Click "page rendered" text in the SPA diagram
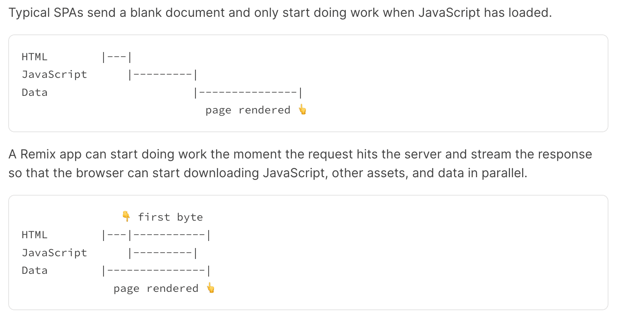 (x=248, y=110)
